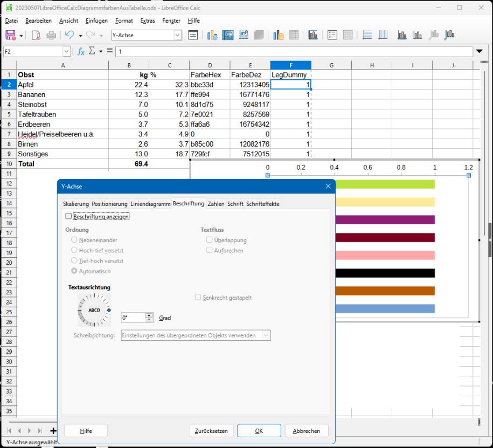Viewport: 493px width, 448px height.
Task: Expand the formula bar arrow
Action: pyautogui.click(x=480, y=51)
